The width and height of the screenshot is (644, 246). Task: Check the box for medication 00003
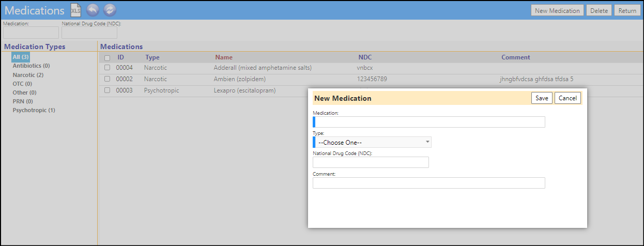pyautogui.click(x=107, y=90)
